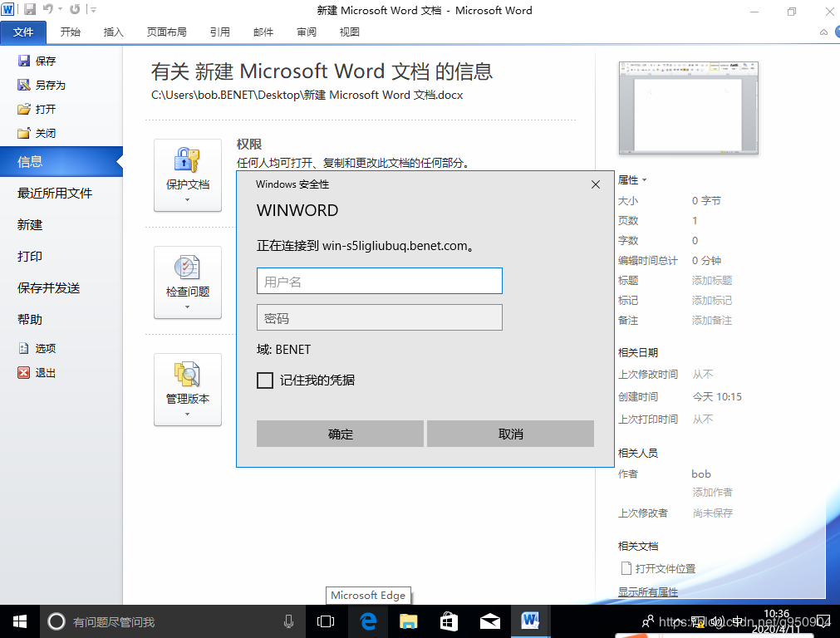Open the Undo history dropdown arrow
Viewport: 840px width, 638px height.
60,9
